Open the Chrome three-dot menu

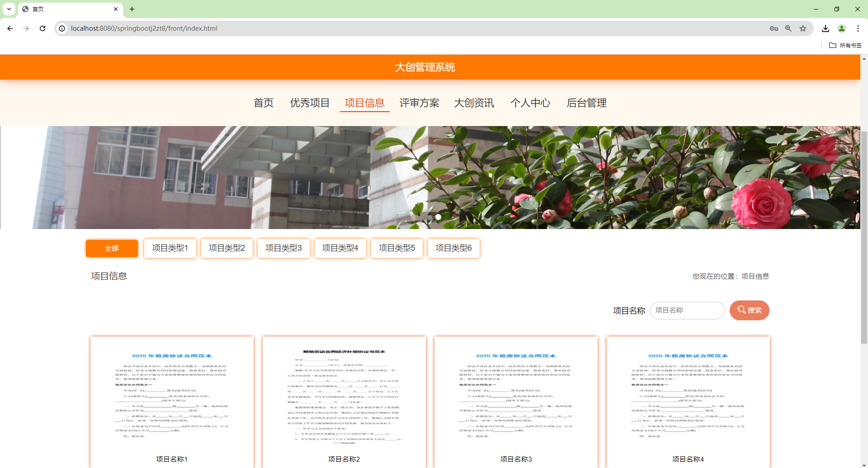pyautogui.click(x=858, y=28)
